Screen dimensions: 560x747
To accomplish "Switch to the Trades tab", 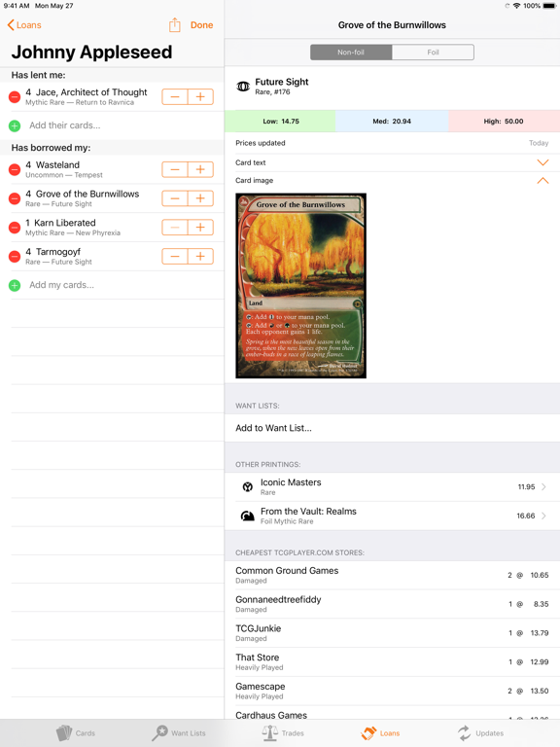I will 283,733.
